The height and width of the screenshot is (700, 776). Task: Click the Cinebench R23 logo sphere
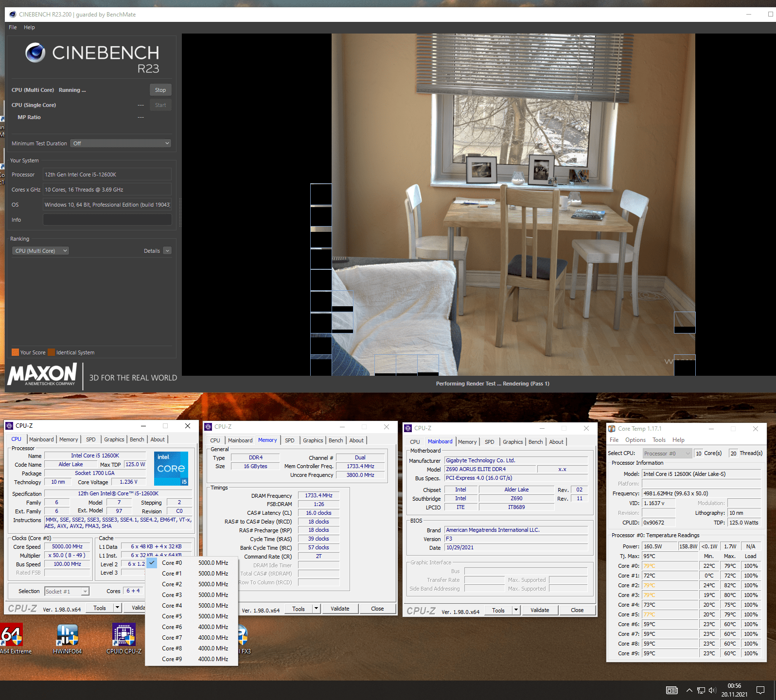(35, 52)
